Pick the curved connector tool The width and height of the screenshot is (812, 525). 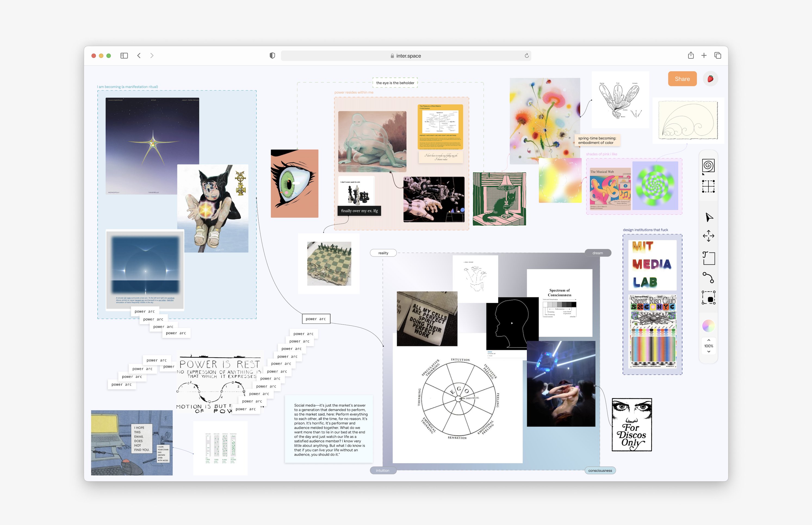(x=708, y=277)
